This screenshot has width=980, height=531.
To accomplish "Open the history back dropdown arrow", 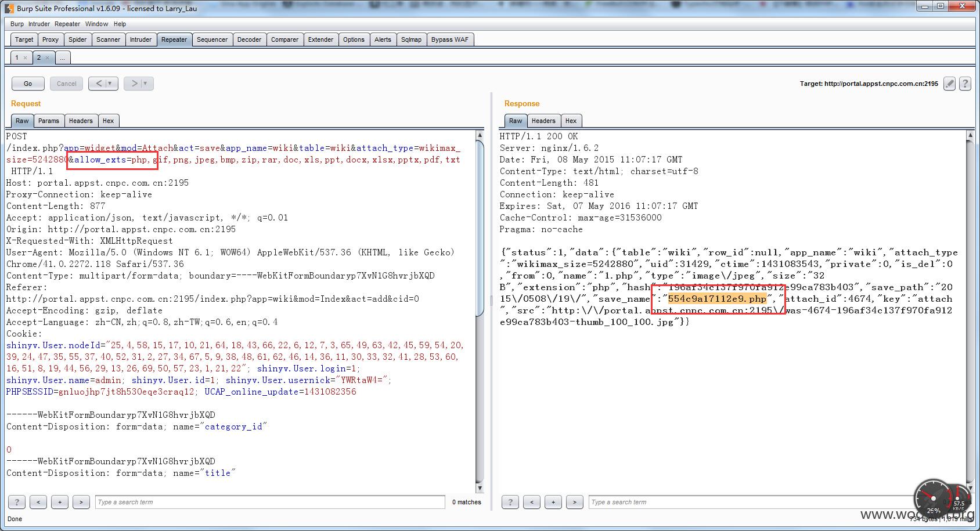I will (111, 84).
